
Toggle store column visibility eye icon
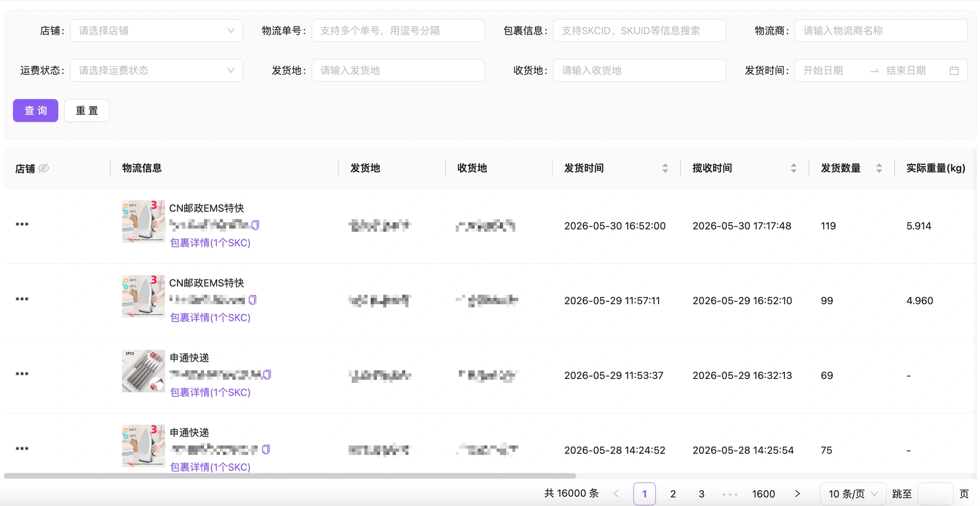[44, 168]
